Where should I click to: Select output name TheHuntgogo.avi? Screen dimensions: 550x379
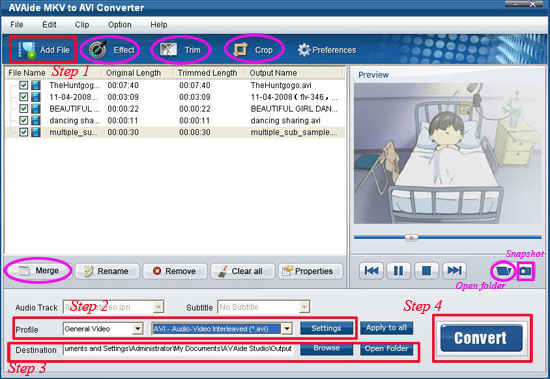click(x=281, y=85)
